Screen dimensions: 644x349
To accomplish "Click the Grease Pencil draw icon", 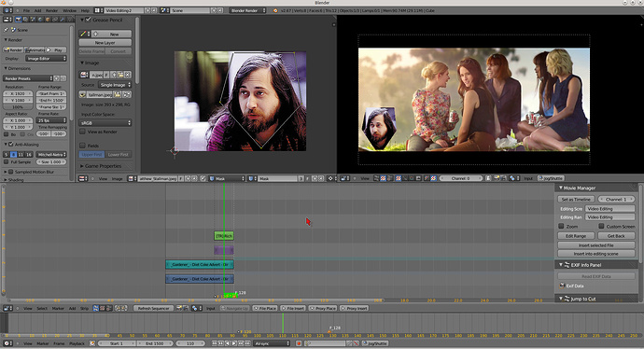I will click(83, 35).
